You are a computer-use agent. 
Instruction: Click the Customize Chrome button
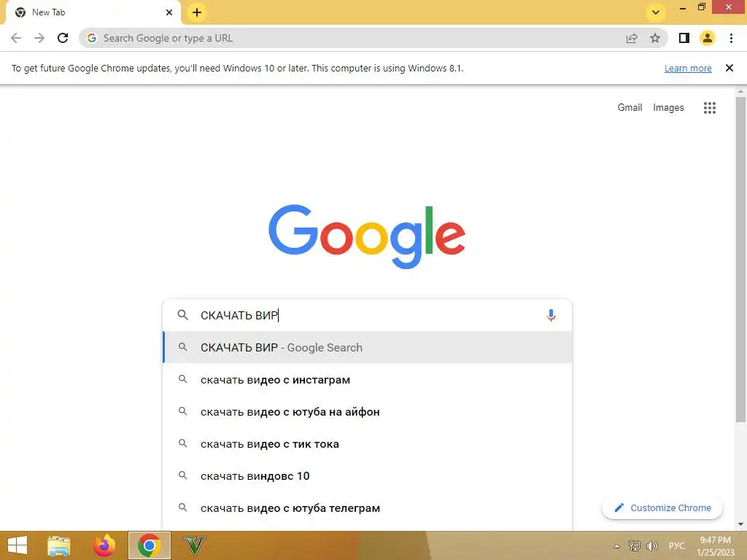[x=662, y=508]
